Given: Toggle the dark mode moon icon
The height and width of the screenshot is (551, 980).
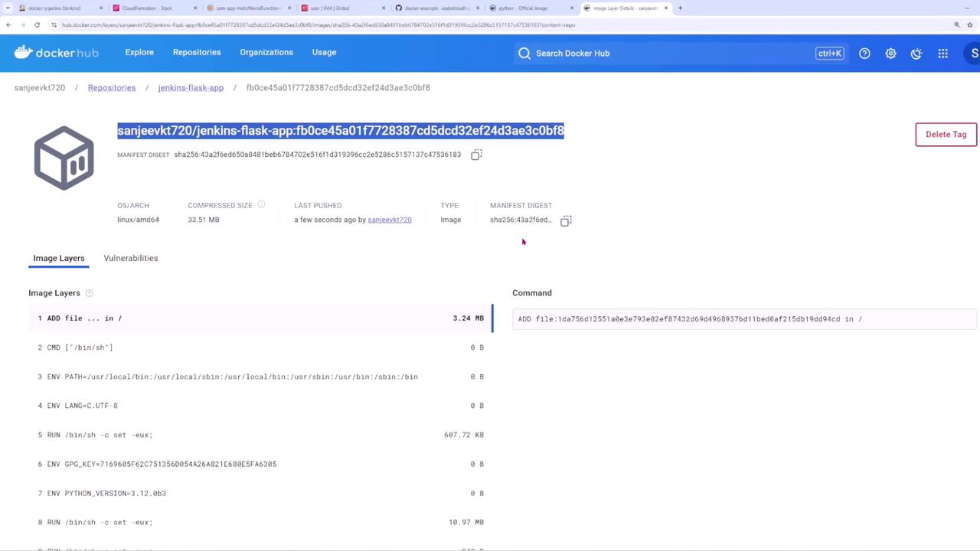Looking at the screenshot, I should (916, 54).
